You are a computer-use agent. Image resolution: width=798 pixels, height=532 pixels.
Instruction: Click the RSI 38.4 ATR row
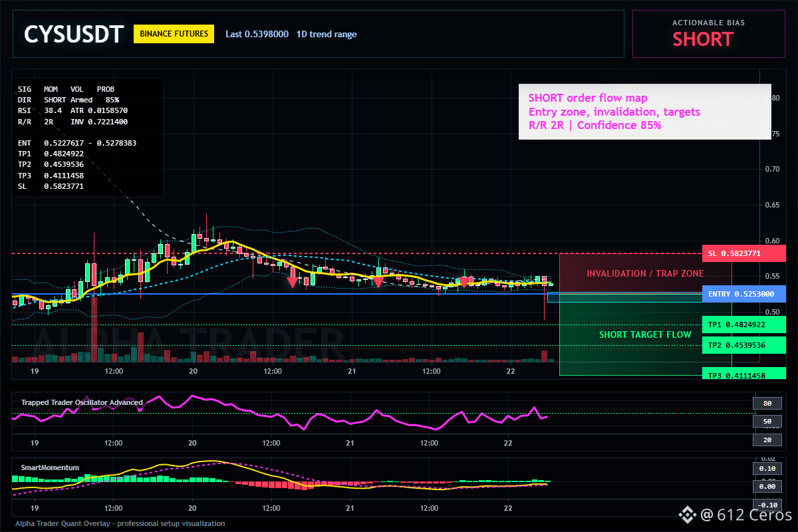[x=73, y=110]
